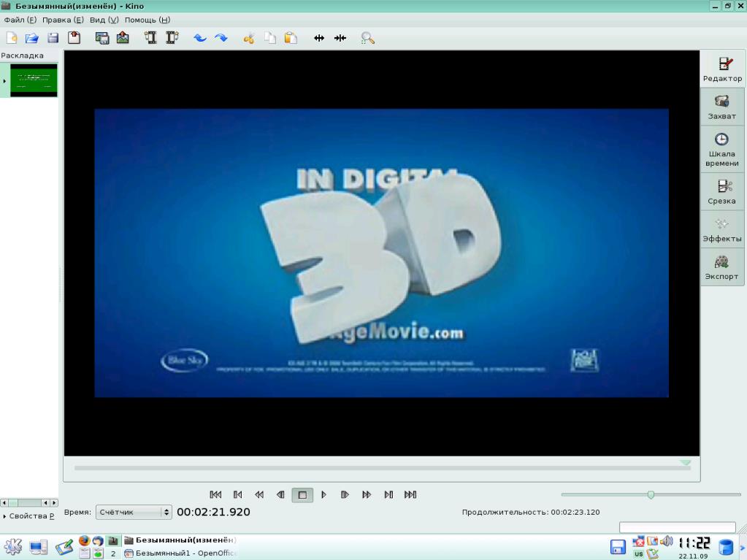Click the show desktop monitor icon in the taskbar
747x560 pixels.
(38, 547)
